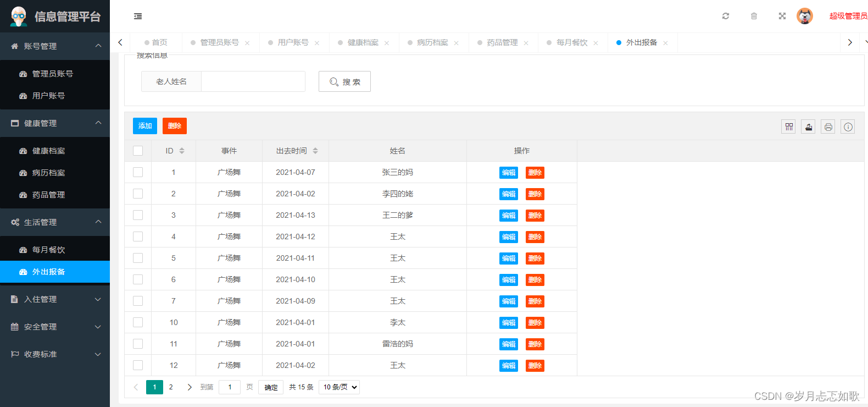The image size is (868, 407).
Task: Click the platform logo icon
Action: point(19,16)
